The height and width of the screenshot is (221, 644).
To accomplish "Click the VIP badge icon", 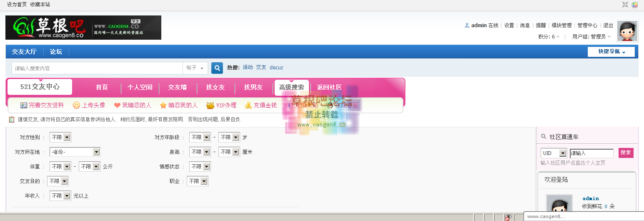I will pos(210,105).
